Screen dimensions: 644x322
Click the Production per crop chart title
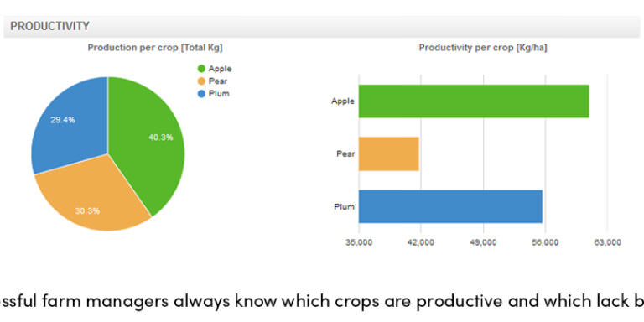coord(155,48)
